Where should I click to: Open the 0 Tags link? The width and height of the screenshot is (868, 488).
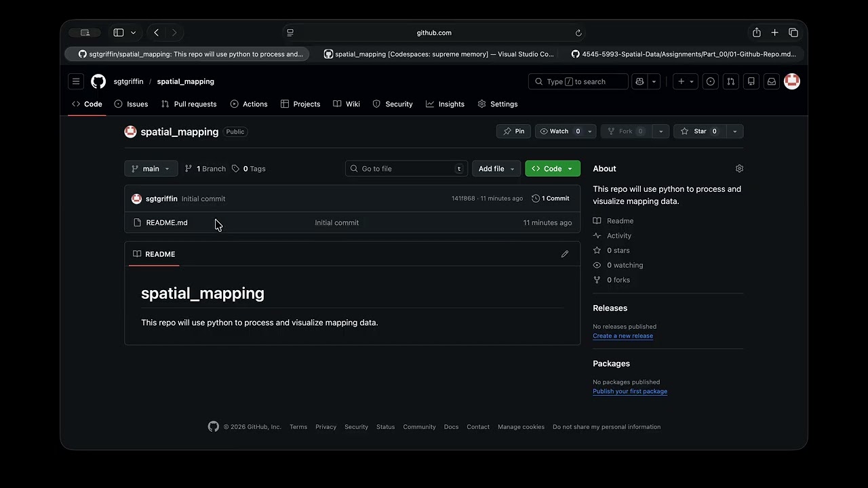[x=249, y=169]
